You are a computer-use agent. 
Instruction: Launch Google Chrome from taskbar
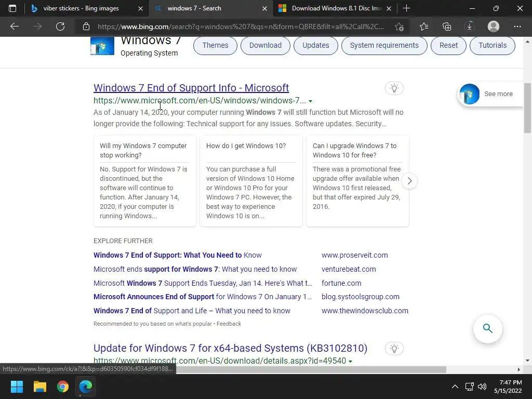63,387
